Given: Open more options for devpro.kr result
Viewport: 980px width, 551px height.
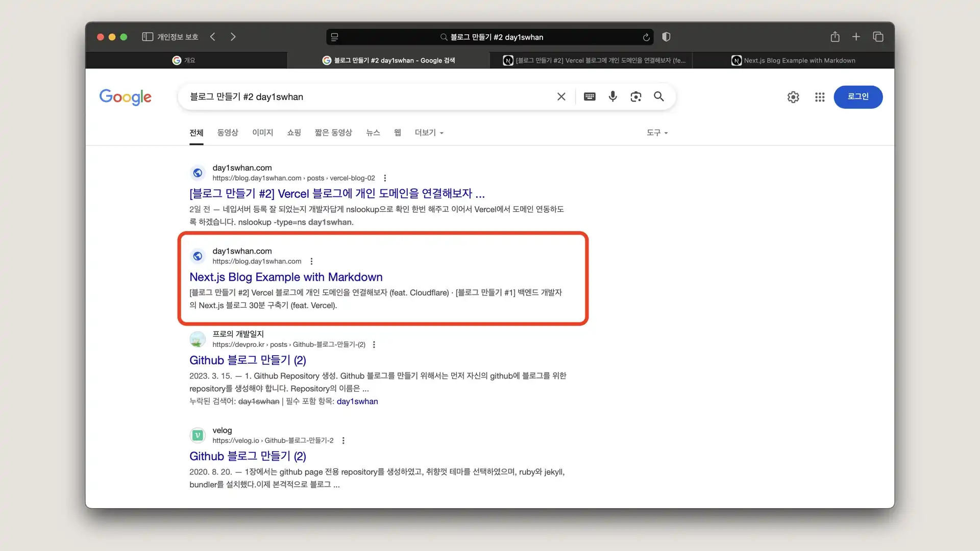Looking at the screenshot, I should [x=374, y=345].
